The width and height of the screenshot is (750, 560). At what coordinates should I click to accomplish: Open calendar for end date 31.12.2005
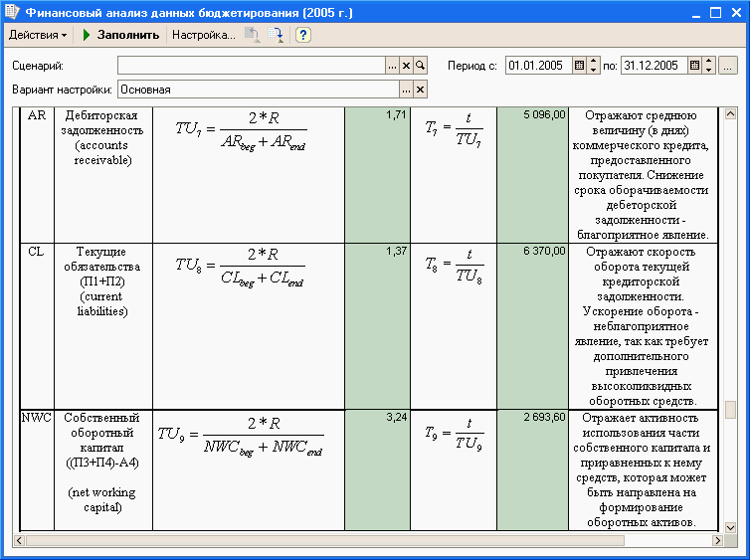pos(695,66)
